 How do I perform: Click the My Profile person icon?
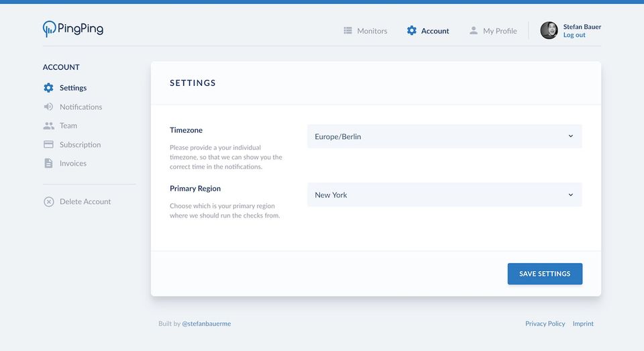pos(474,31)
